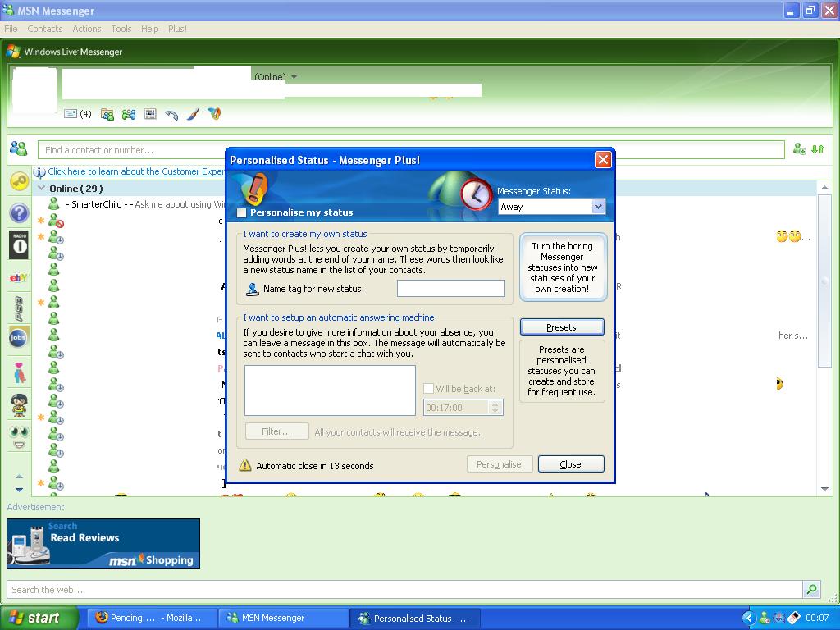Click the Name tag for new status field
This screenshot has width=840, height=630.
pyautogui.click(x=450, y=288)
